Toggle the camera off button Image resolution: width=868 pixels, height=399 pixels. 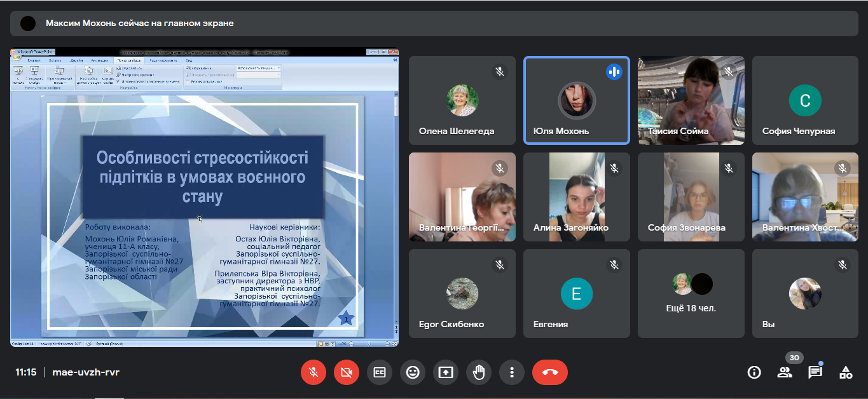(347, 372)
